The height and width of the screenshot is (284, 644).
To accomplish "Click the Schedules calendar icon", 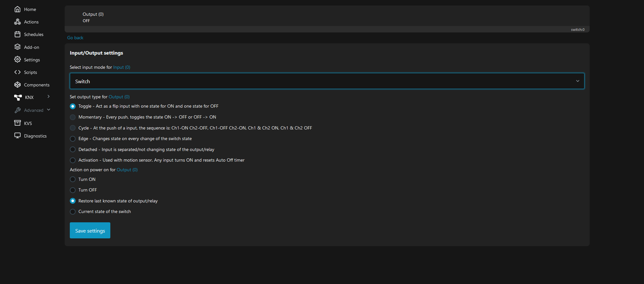I will (17, 34).
